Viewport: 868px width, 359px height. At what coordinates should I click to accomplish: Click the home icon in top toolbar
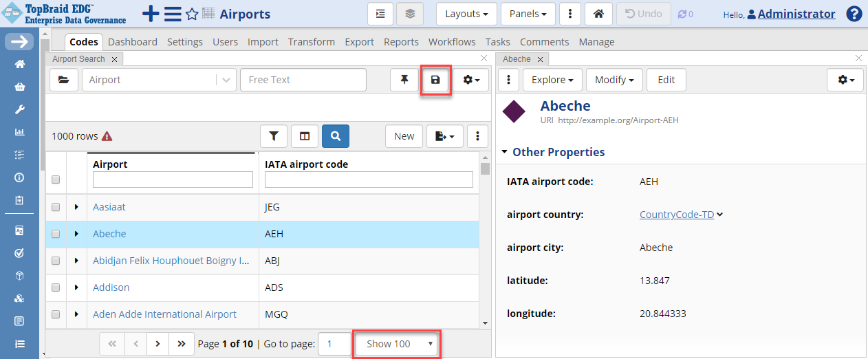[599, 14]
